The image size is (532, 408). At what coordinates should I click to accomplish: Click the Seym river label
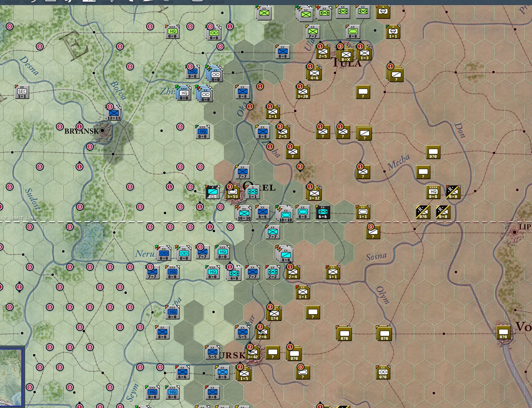(x=132, y=392)
